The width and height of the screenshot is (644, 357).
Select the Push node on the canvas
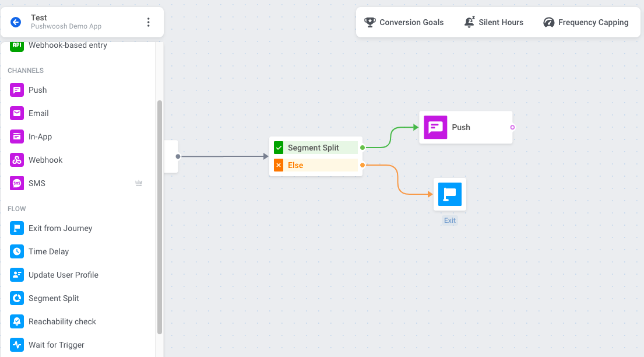click(x=465, y=127)
